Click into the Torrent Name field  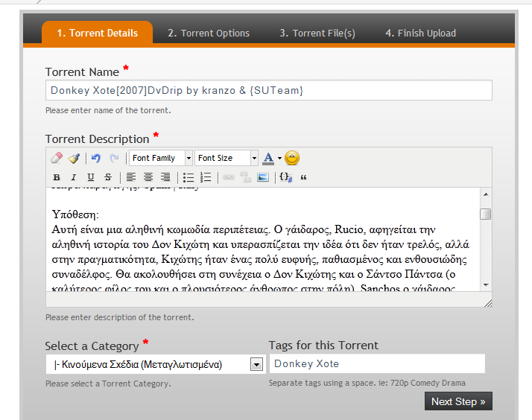(x=269, y=90)
